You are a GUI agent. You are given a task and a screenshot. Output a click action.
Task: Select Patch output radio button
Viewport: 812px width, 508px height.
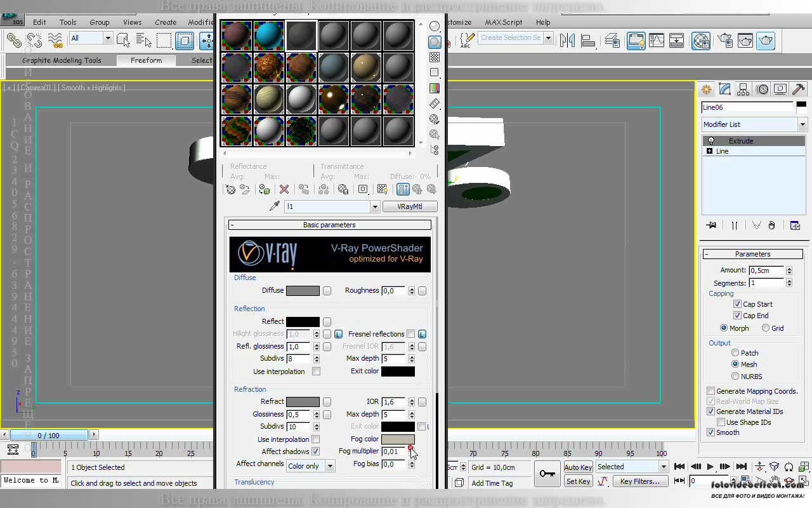[x=735, y=353]
